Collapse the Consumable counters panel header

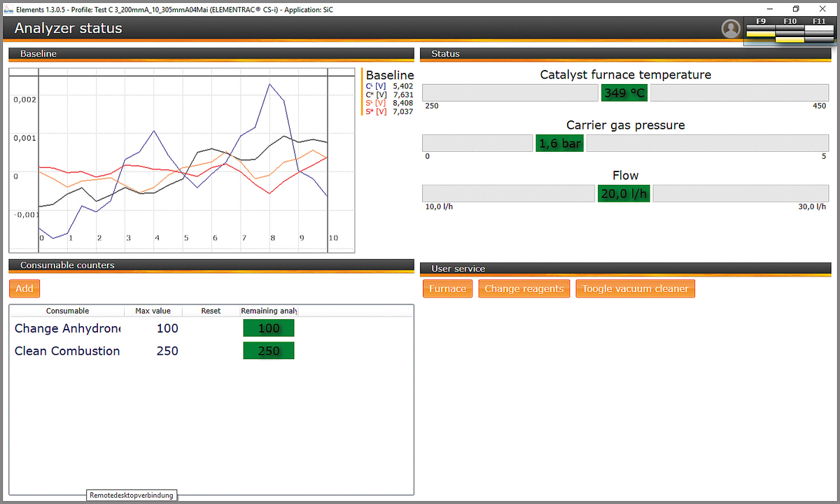[210, 265]
